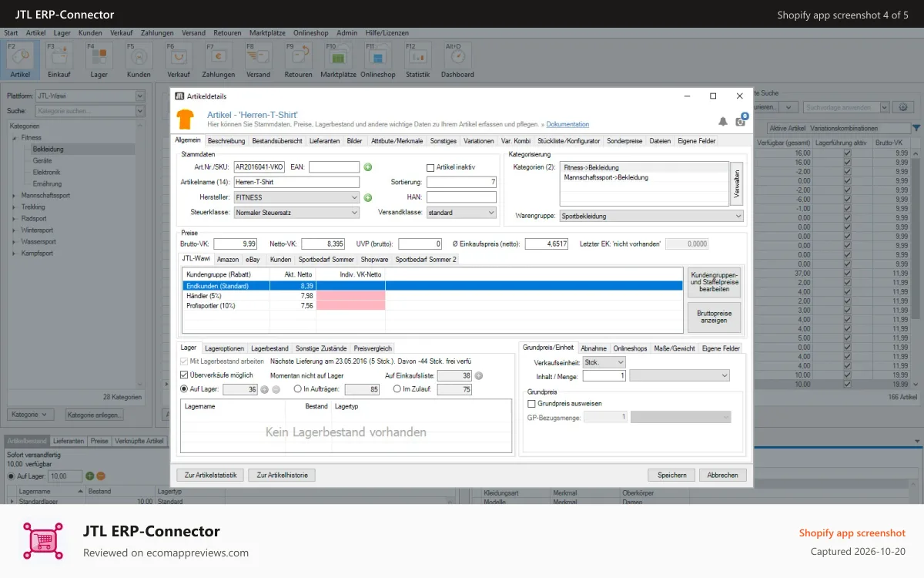The width and height of the screenshot is (924, 578).
Task: Click the green plus in bottom Artikelbestand panel
Action: (x=89, y=476)
